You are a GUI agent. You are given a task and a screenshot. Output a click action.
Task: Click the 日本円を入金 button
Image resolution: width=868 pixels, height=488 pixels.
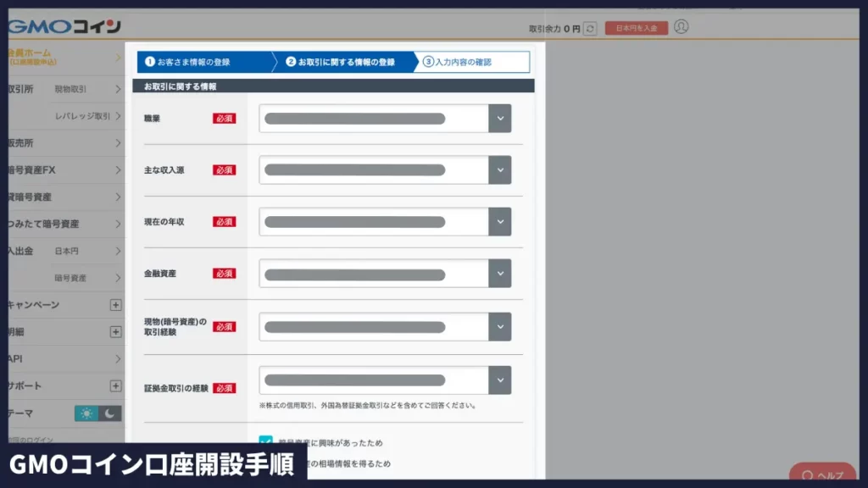tap(637, 28)
